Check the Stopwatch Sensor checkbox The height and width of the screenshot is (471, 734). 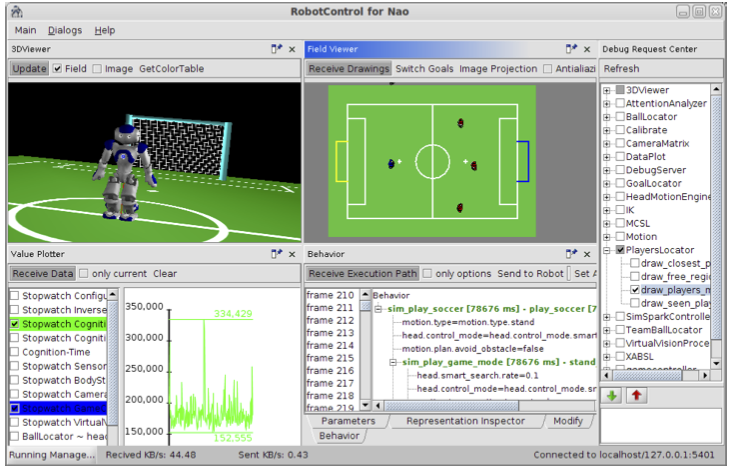point(15,366)
